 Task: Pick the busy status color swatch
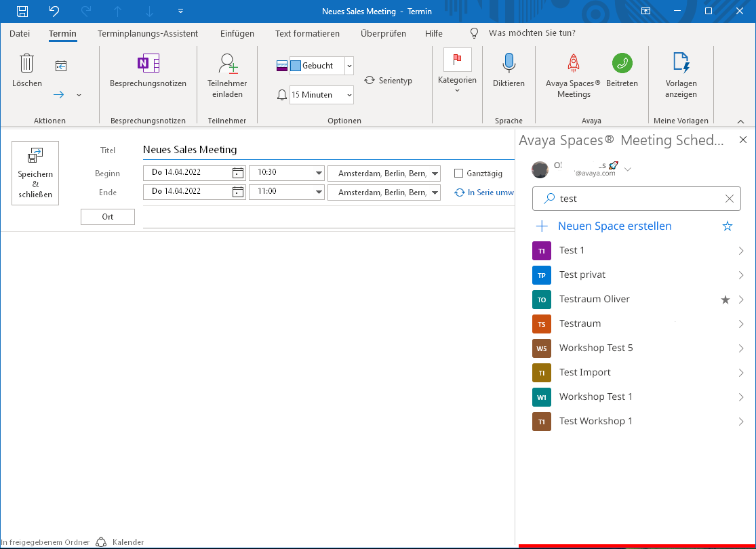(296, 66)
